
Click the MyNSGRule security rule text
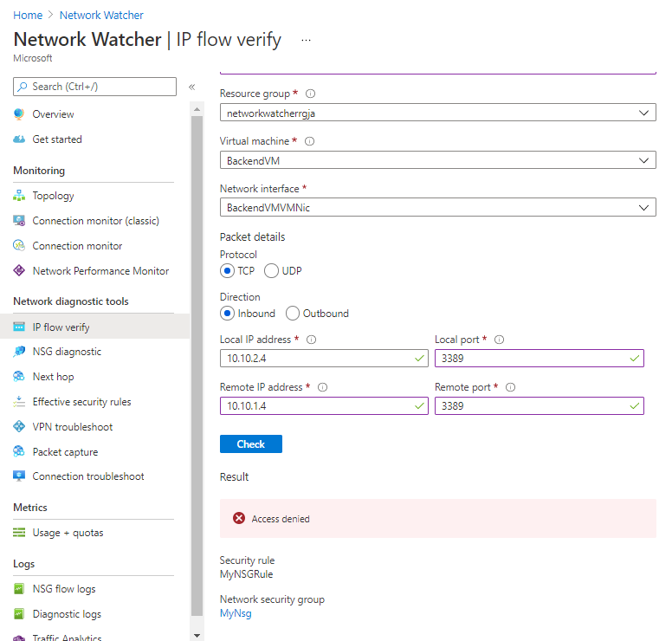click(247, 574)
